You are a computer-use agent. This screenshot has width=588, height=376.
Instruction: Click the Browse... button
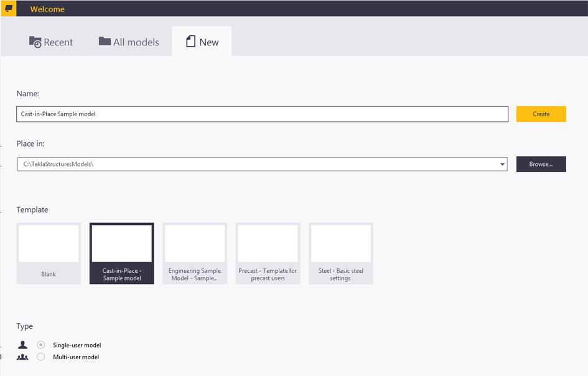pyautogui.click(x=541, y=164)
